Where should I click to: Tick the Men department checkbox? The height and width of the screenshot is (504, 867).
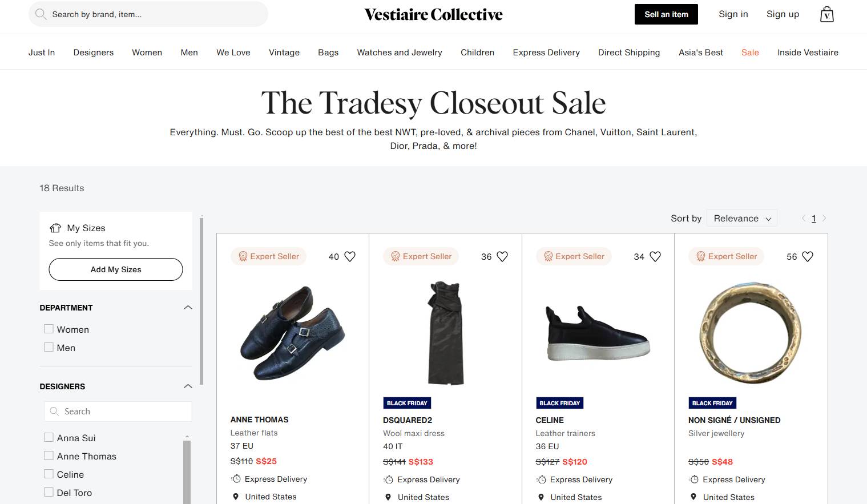[x=49, y=347]
